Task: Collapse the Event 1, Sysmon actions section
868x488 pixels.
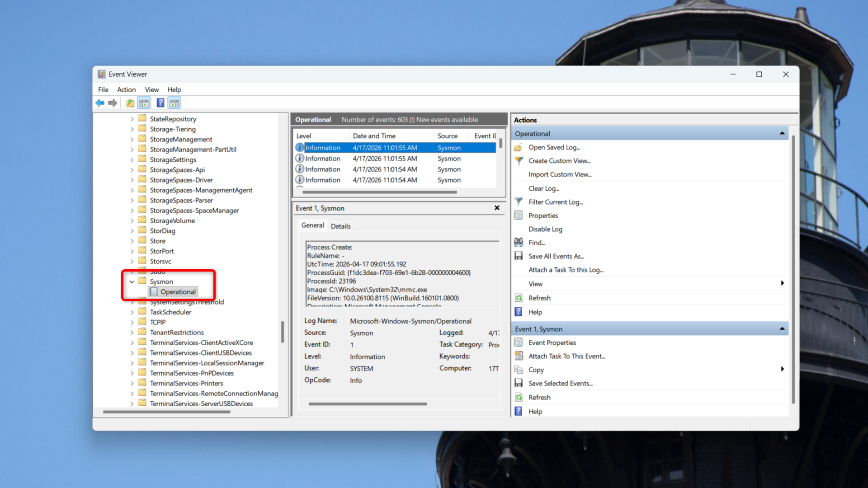Action: [782, 329]
